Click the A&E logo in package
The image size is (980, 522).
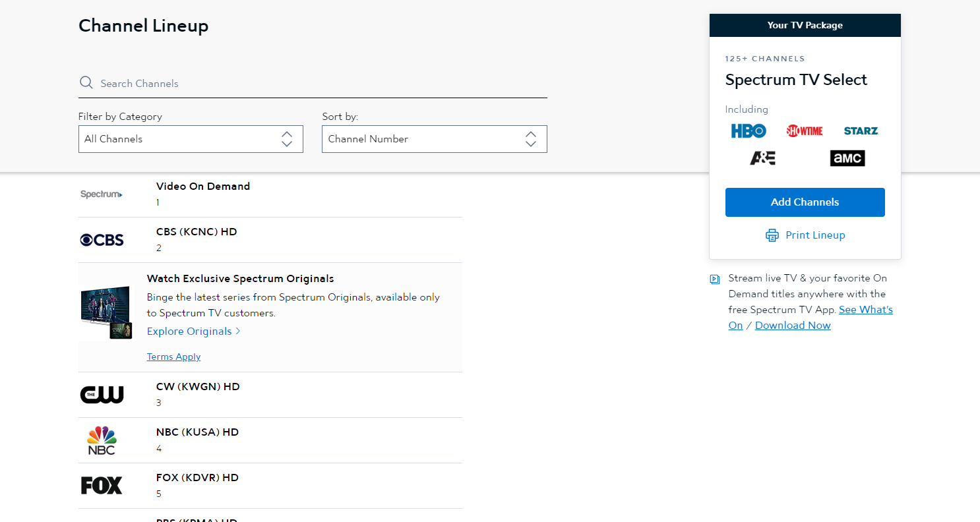(x=762, y=158)
